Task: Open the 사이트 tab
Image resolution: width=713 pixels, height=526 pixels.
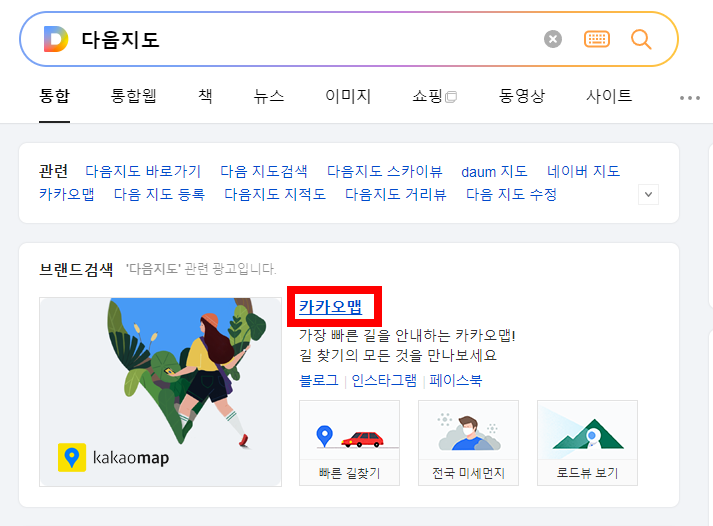Action: (x=609, y=96)
